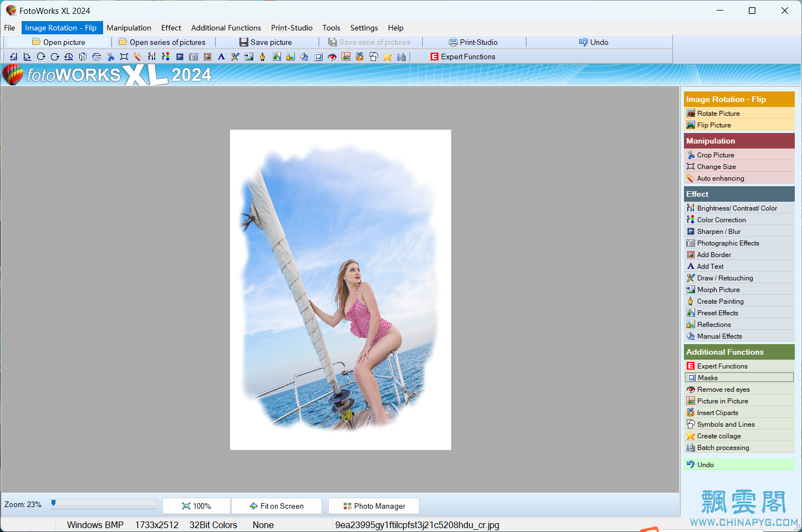802x532 pixels.
Task: Adjust the Zoom slider handle
Action: (x=53, y=503)
